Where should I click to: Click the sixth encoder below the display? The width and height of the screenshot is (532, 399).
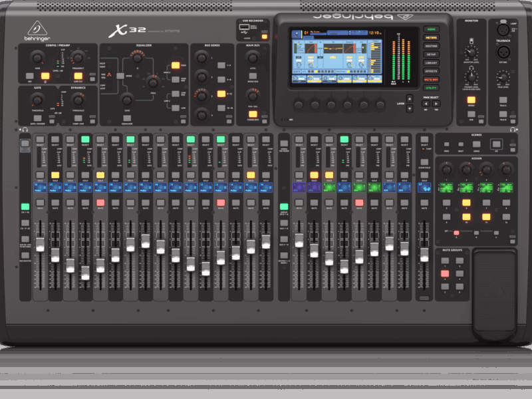380,105
